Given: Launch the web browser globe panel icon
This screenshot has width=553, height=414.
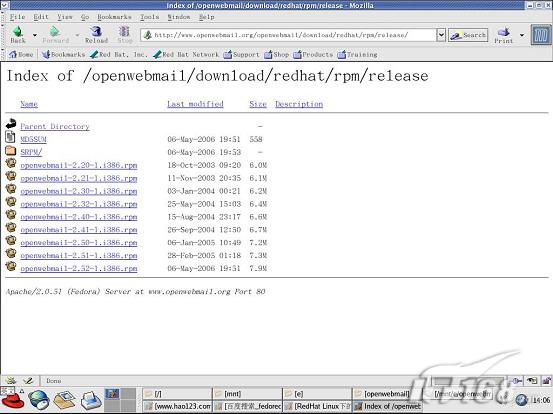Looking at the screenshot, I should pyautogui.click(x=39, y=400).
